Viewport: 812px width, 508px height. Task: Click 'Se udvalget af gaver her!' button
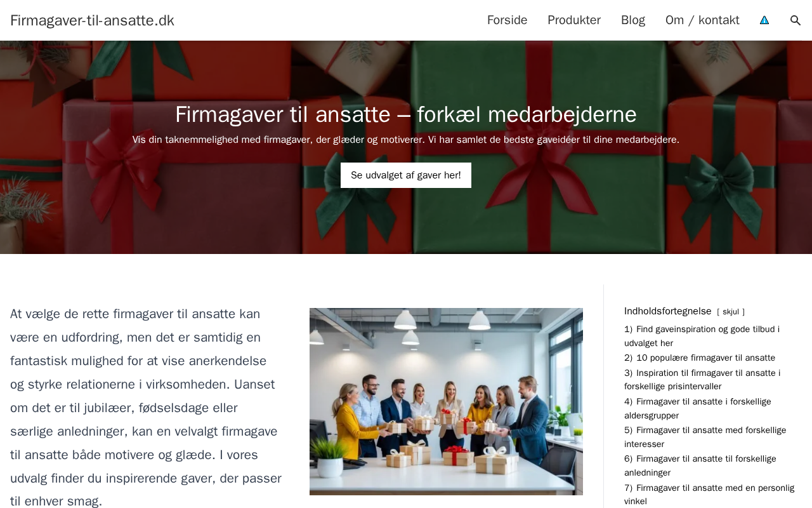click(406, 175)
